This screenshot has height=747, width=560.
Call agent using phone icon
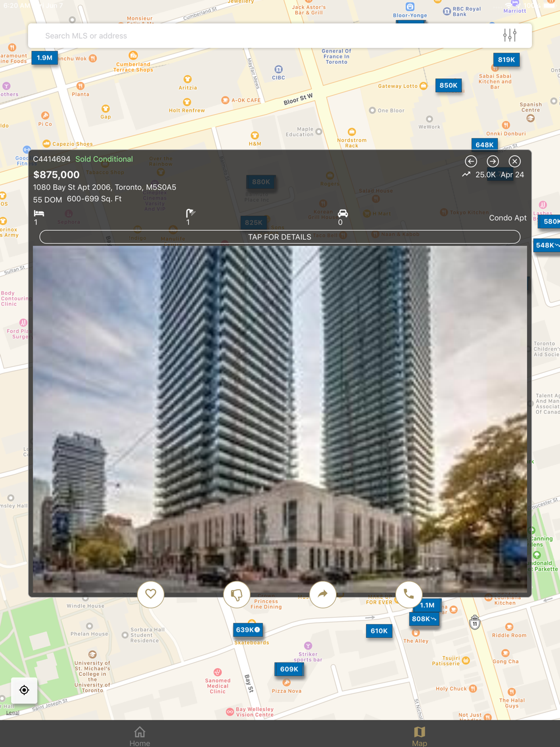coord(409,594)
